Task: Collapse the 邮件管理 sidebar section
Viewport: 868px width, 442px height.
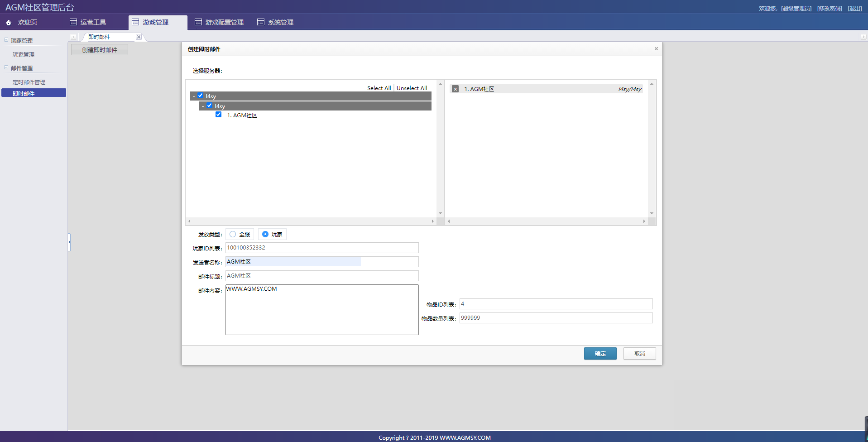Action: (x=6, y=68)
